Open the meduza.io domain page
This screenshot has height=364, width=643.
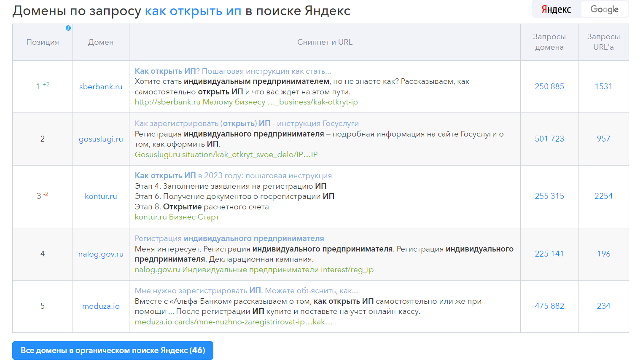[100, 306]
